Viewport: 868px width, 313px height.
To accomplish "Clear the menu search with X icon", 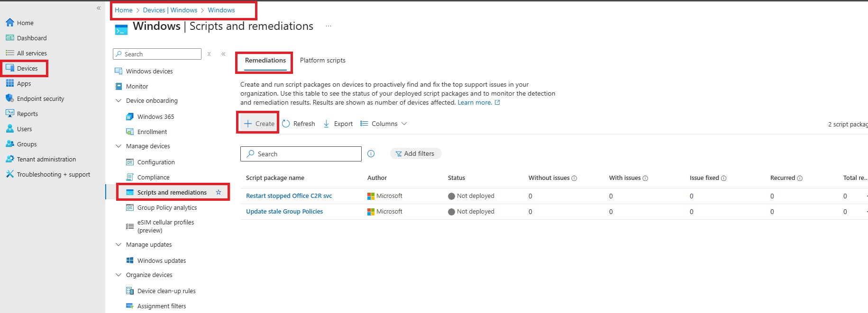I will pyautogui.click(x=209, y=54).
